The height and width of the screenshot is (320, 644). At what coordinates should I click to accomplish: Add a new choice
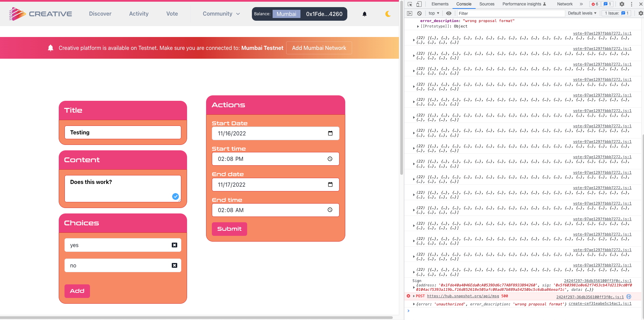click(77, 291)
